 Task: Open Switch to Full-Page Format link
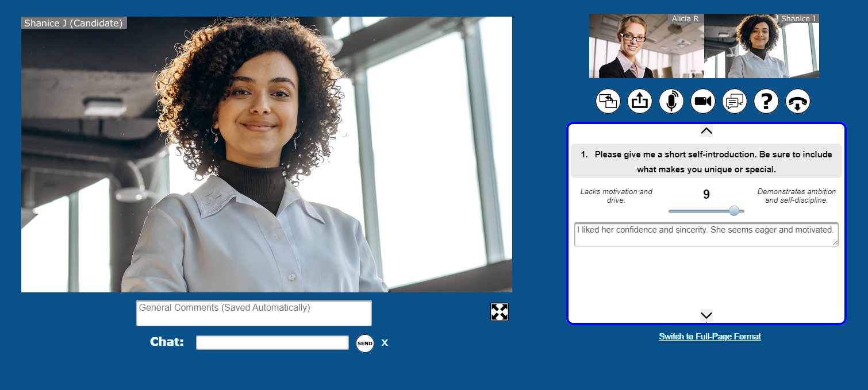point(709,336)
